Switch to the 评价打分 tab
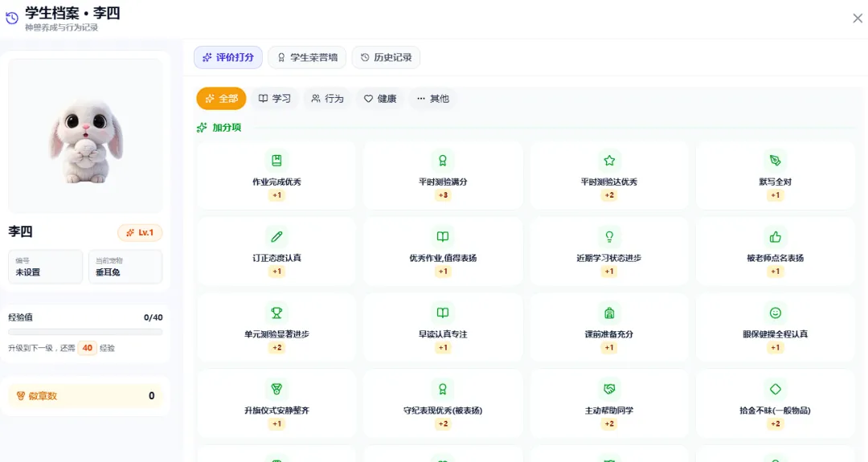Screen dimensions: 868x462 (x=228, y=58)
